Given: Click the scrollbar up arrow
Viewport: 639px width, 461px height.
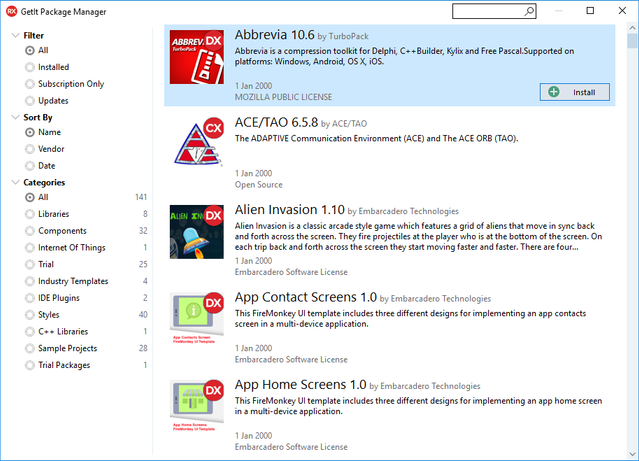Looking at the screenshot, I should point(632,28).
